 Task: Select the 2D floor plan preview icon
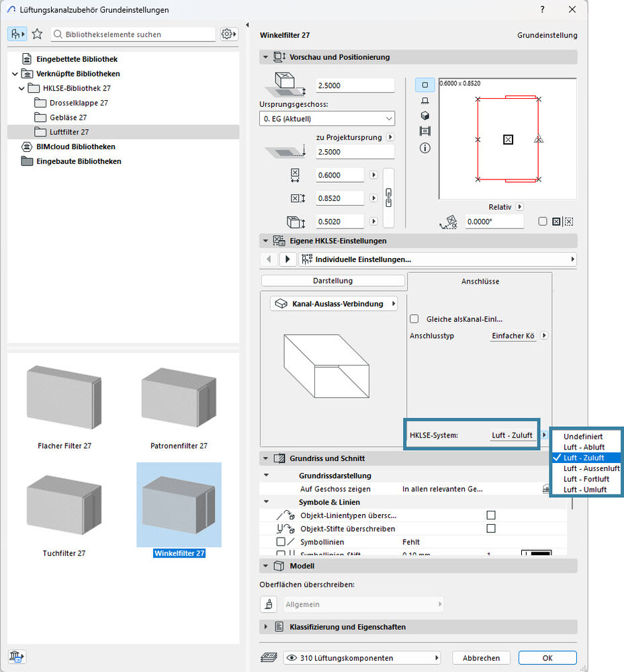pos(425,85)
